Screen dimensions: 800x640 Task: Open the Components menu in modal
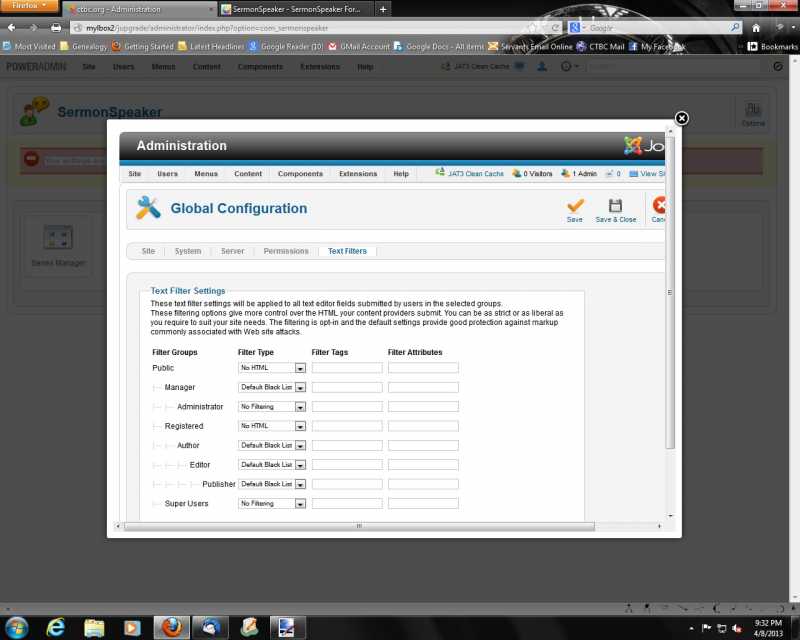click(x=300, y=174)
